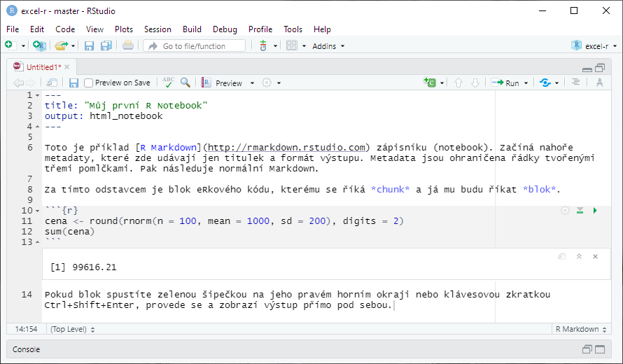Run current chunk with green play arrow

coord(595,211)
